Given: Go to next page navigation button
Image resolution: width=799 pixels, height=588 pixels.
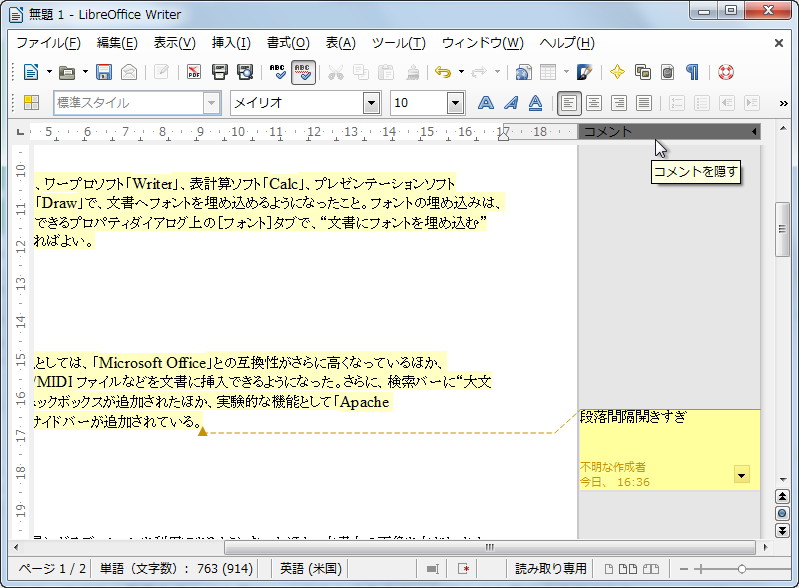Looking at the screenshot, I should [x=782, y=530].
